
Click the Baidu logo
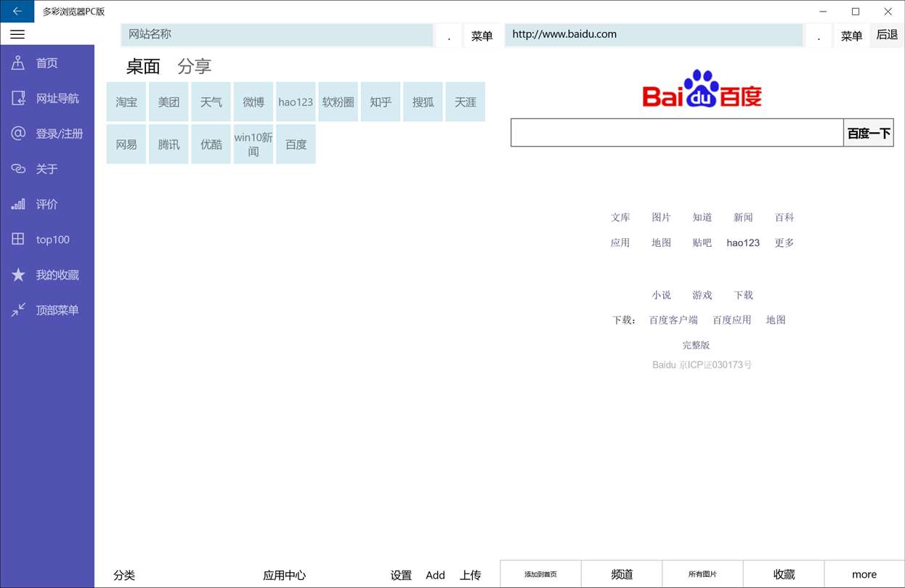[x=702, y=89]
